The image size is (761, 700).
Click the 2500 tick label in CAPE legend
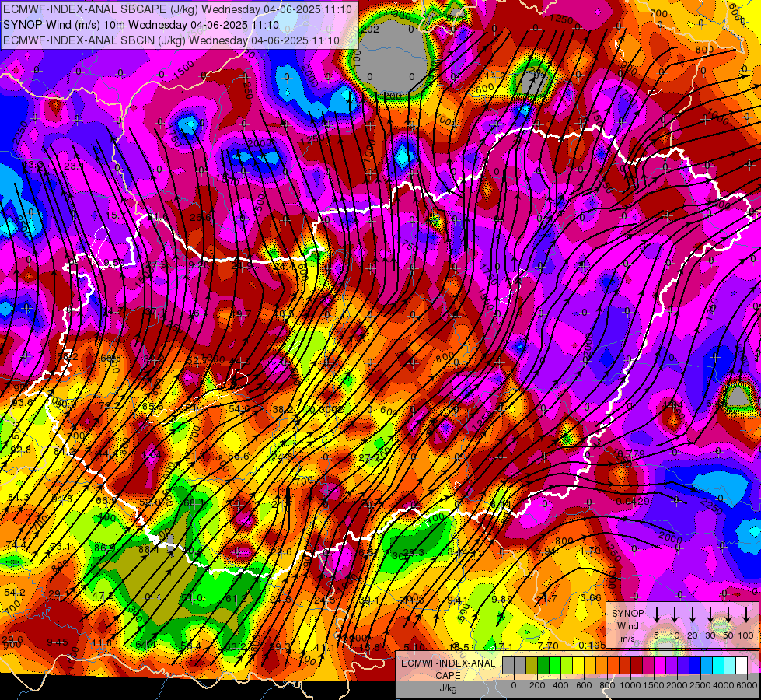coord(700,685)
